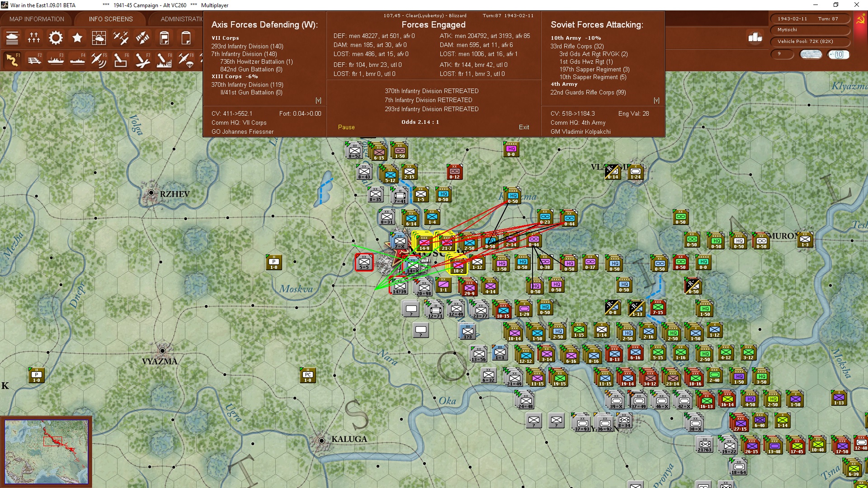
Task: Open the INFO SCREENS tab
Action: tap(111, 19)
